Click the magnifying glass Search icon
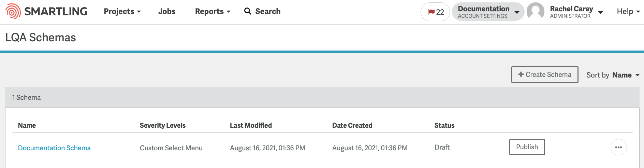The width and height of the screenshot is (644, 168). [x=248, y=11]
